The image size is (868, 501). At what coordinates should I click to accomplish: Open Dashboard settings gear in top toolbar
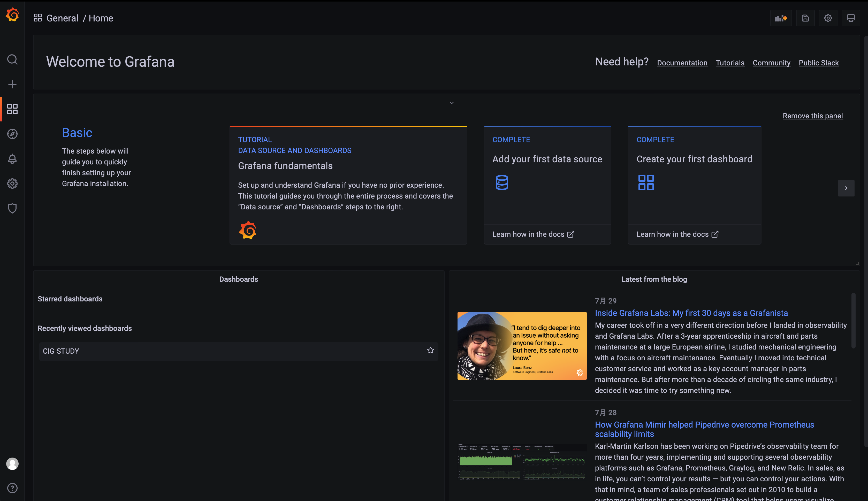click(828, 18)
